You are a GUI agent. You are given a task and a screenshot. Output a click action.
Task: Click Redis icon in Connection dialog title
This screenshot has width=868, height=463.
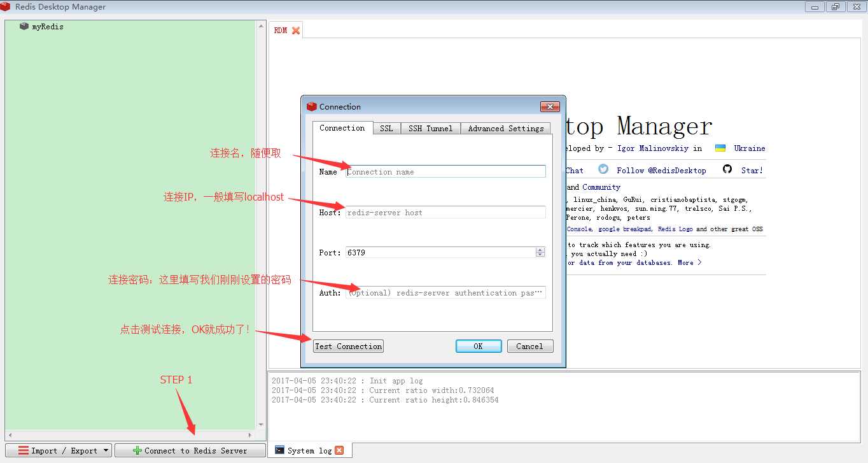pos(311,106)
